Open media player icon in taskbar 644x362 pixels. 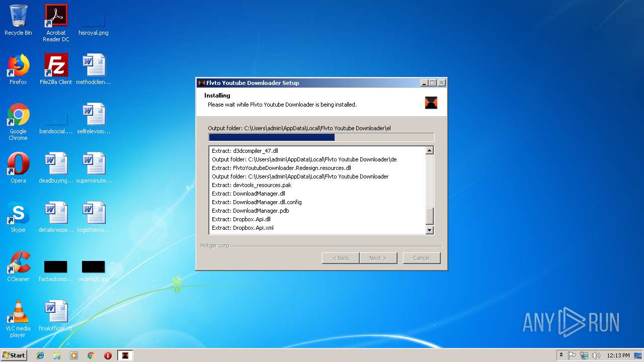[x=74, y=355]
